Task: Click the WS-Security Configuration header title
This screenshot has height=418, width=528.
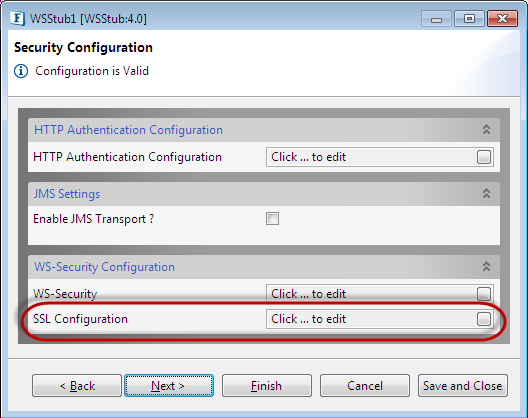Action: [104, 267]
